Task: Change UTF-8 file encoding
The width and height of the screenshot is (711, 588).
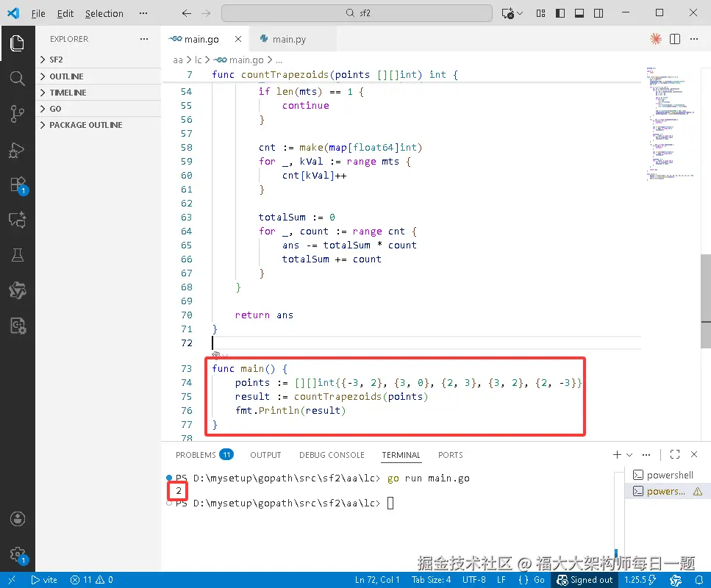Action: point(474,580)
